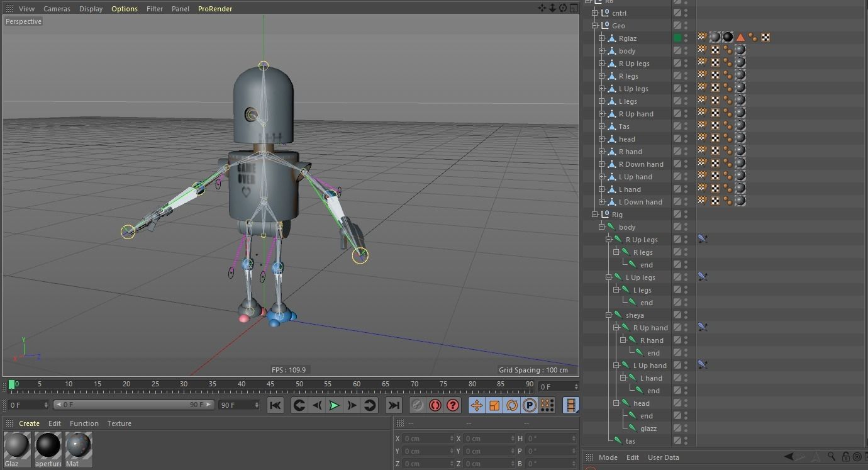The image size is (868, 470).
Task: Click the timeline preview range slider
Action: (x=133, y=405)
